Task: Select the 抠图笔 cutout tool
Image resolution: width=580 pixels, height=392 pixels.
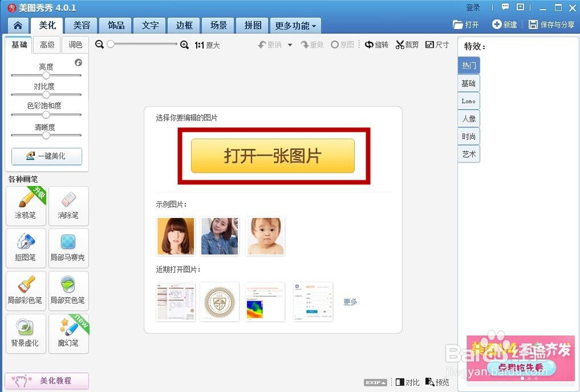Action: click(x=26, y=248)
